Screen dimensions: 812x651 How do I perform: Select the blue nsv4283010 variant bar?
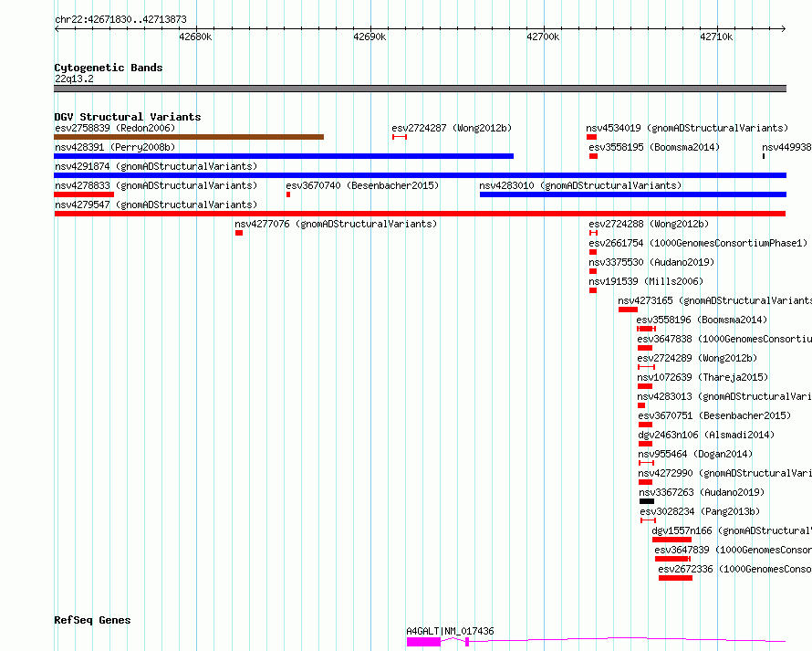point(633,194)
